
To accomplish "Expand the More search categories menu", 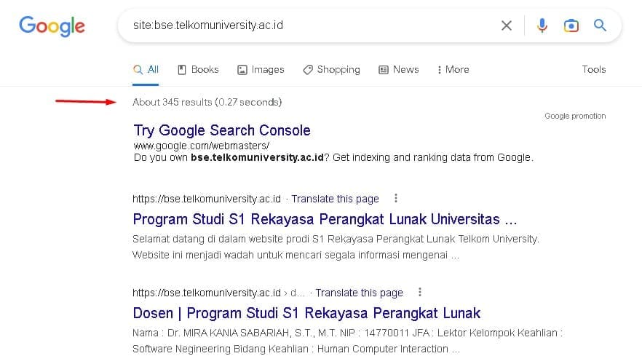I will [453, 70].
